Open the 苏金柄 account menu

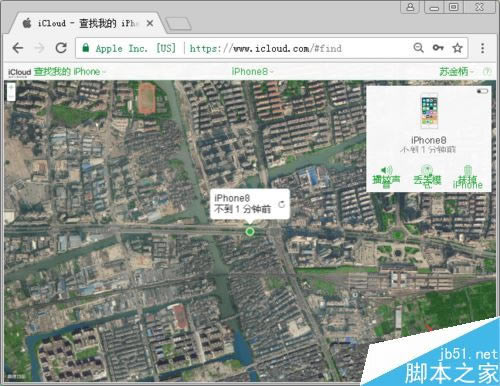coord(456,71)
